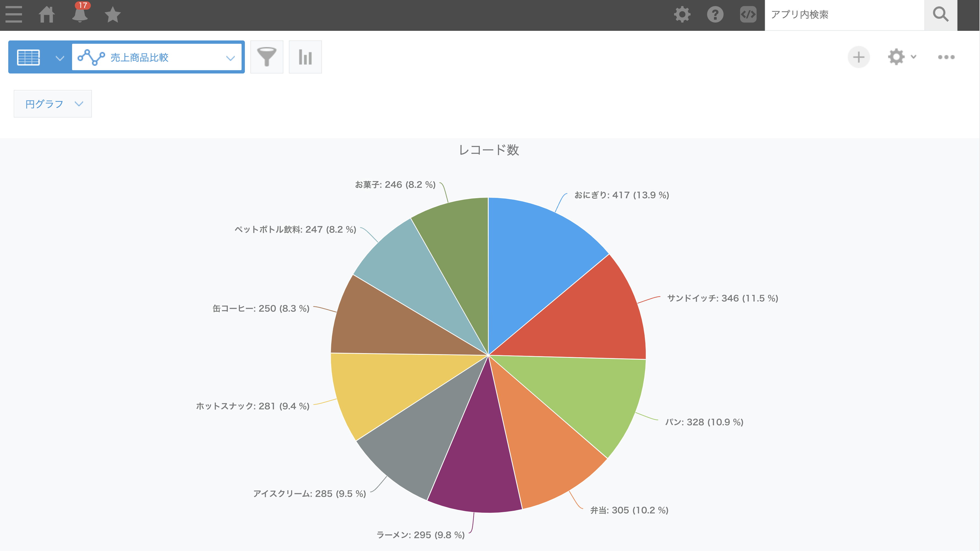This screenshot has width=980, height=551.
Task: Open the code developer icon
Action: tap(748, 15)
